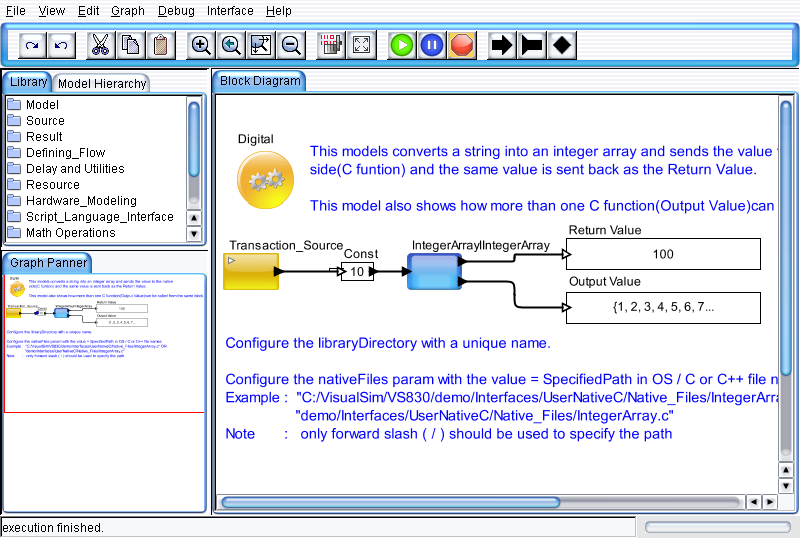This screenshot has width=800, height=538.
Task: Click the 'Configure the libraryDirectory' annotation text
Action: point(388,343)
